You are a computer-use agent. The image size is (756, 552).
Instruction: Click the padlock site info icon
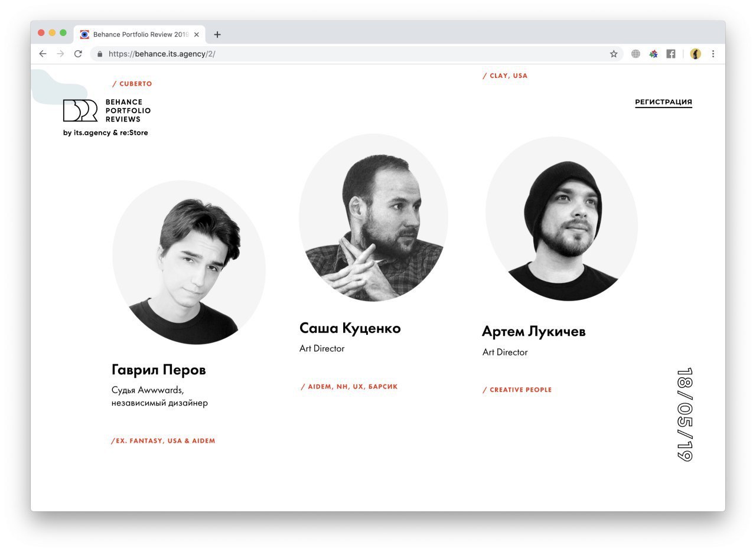[x=100, y=54]
